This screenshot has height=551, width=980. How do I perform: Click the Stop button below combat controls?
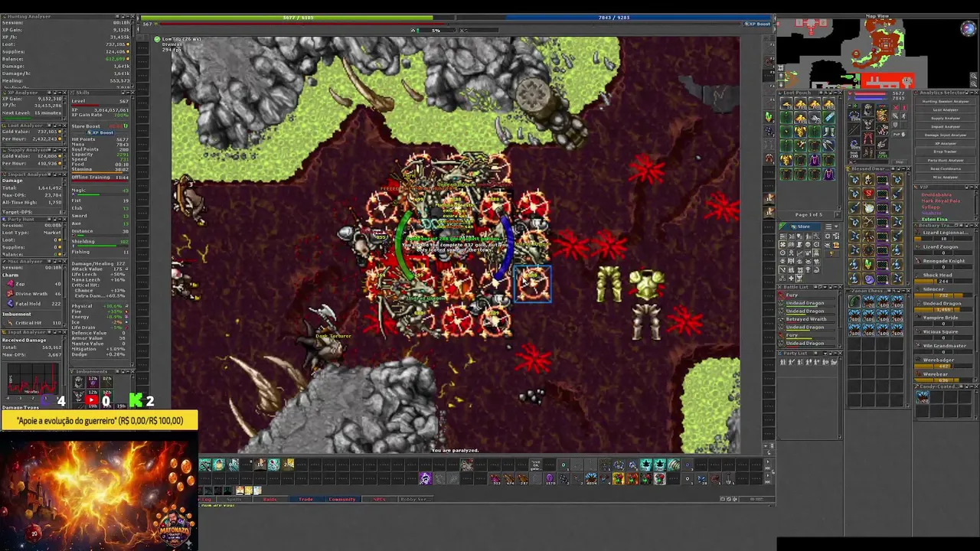[900, 162]
